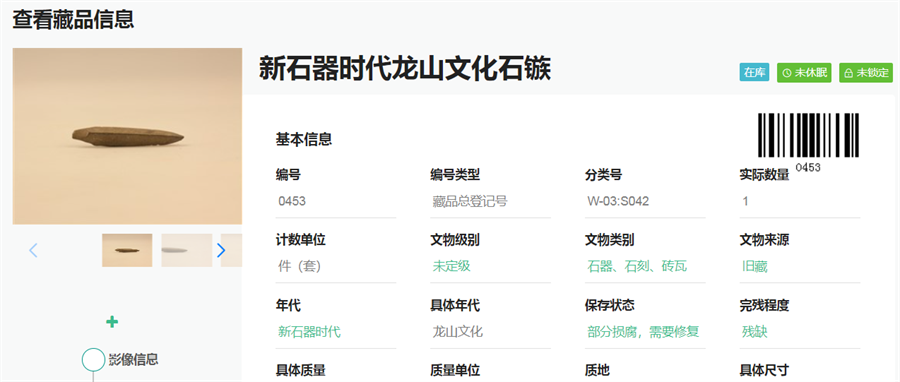Click the 编号类型 field label
Viewport: 900px width, 382px height.
[x=455, y=175]
